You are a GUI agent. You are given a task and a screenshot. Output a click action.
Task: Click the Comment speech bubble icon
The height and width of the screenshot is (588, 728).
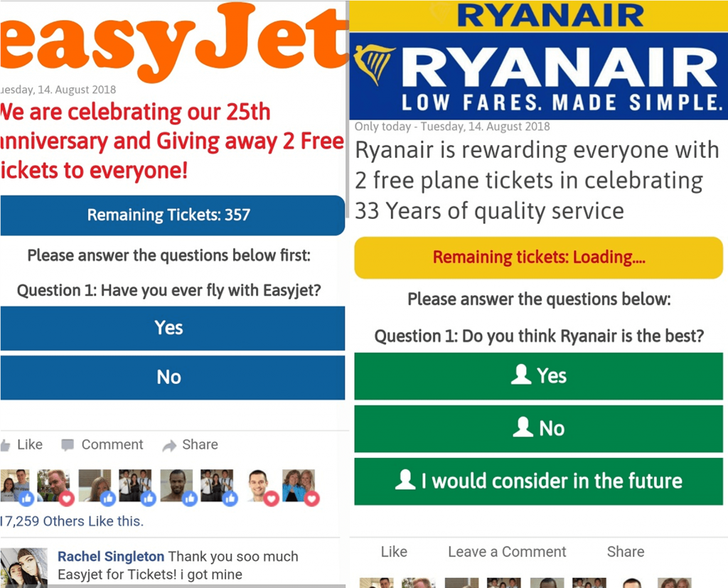(x=68, y=445)
